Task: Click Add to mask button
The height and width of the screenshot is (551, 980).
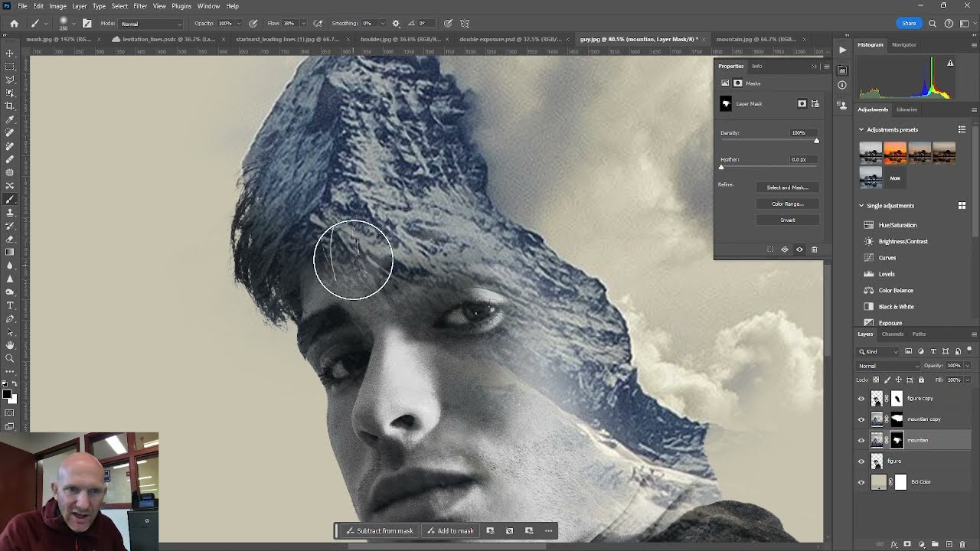Action: click(x=450, y=531)
